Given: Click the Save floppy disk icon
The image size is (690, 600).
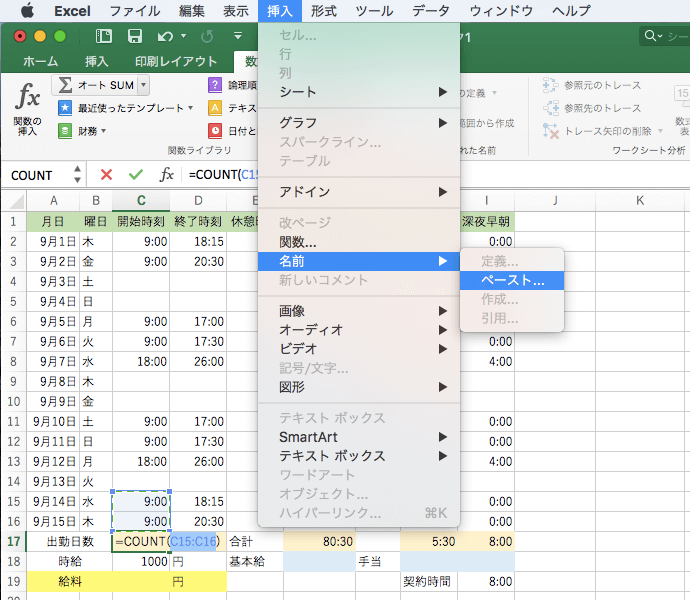Looking at the screenshot, I should pyautogui.click(x=135, y=36).
